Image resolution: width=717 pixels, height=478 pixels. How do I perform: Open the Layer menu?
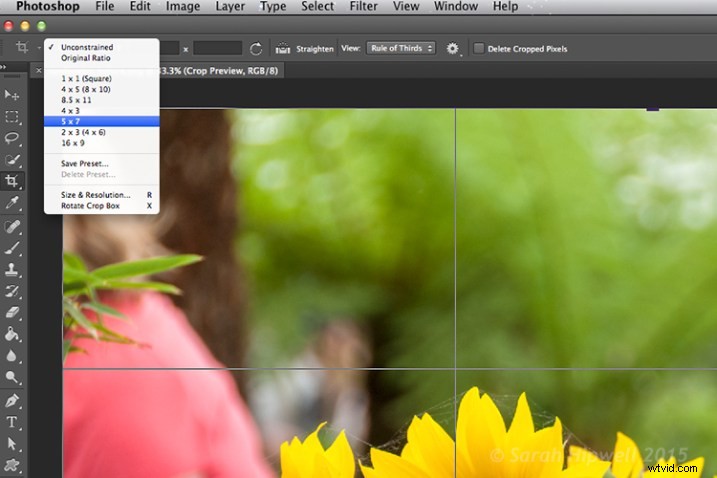pyautogui.click(x=230, y=6)
